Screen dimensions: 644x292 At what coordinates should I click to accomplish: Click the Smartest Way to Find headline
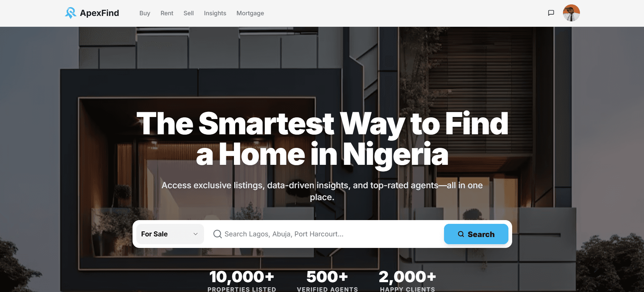coord(322,139)
